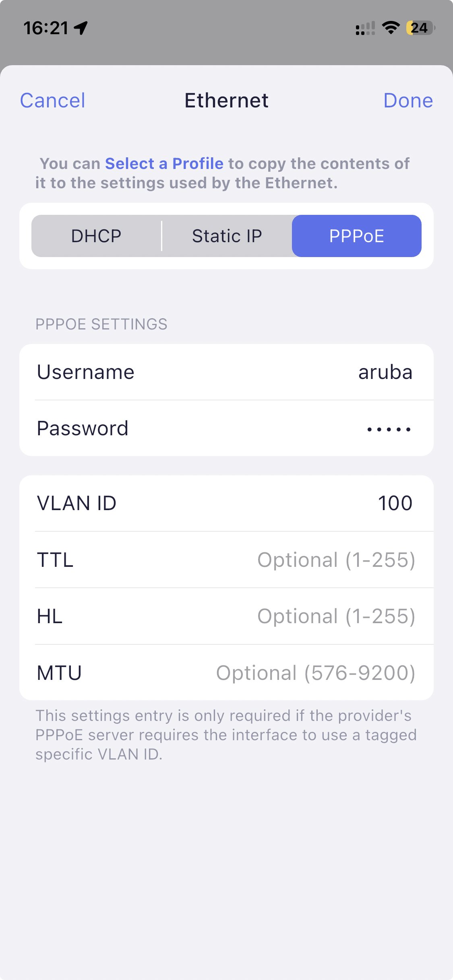The image size is (453, 980).
Task: Enter a value in the MTU field
Action: coord(315,673)
